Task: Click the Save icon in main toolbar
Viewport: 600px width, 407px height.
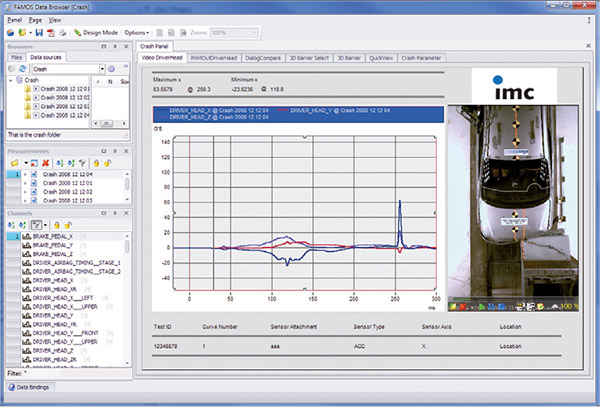Action: pos(37,32)
